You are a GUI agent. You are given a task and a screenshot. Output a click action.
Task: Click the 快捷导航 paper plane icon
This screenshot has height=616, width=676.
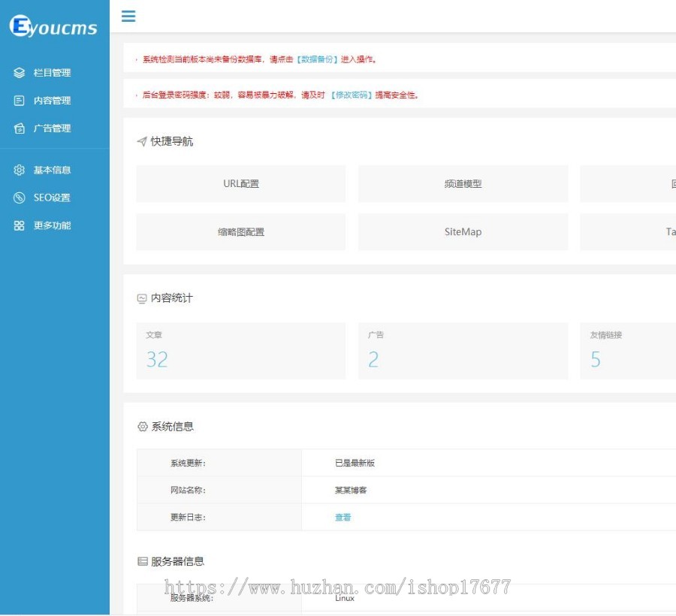(142, 141)
